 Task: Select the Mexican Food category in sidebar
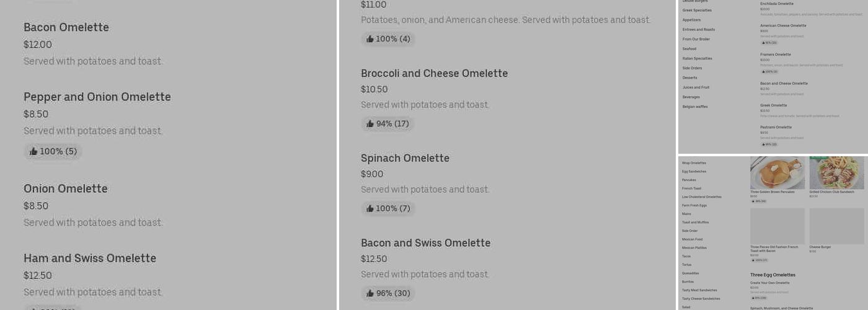pyautogui.click(x=693, y=239)
